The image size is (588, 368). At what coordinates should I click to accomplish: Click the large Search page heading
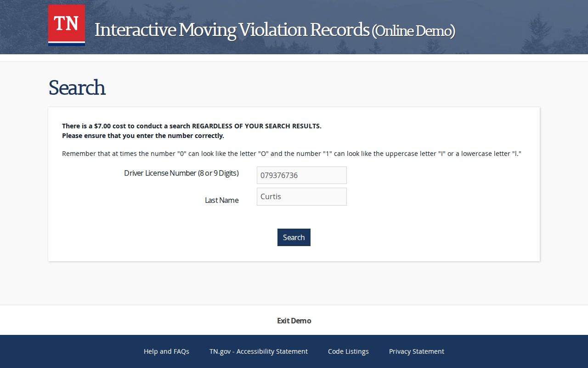tap(77, 88)
